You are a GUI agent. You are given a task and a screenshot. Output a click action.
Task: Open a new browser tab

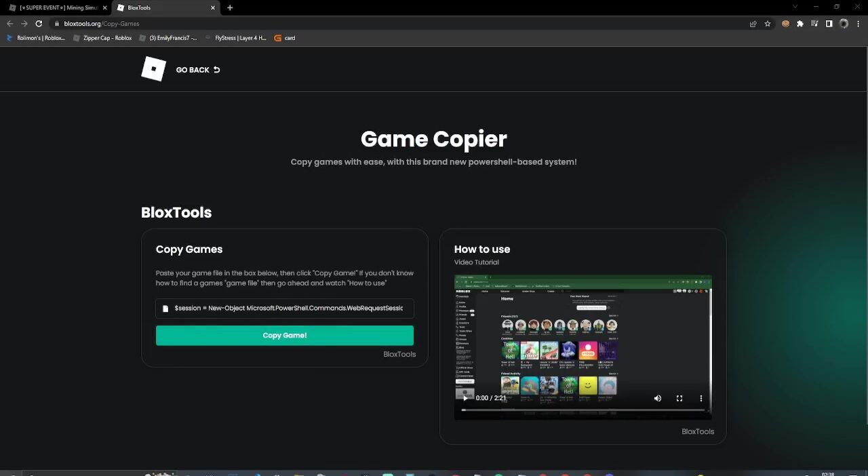[230, 7]
